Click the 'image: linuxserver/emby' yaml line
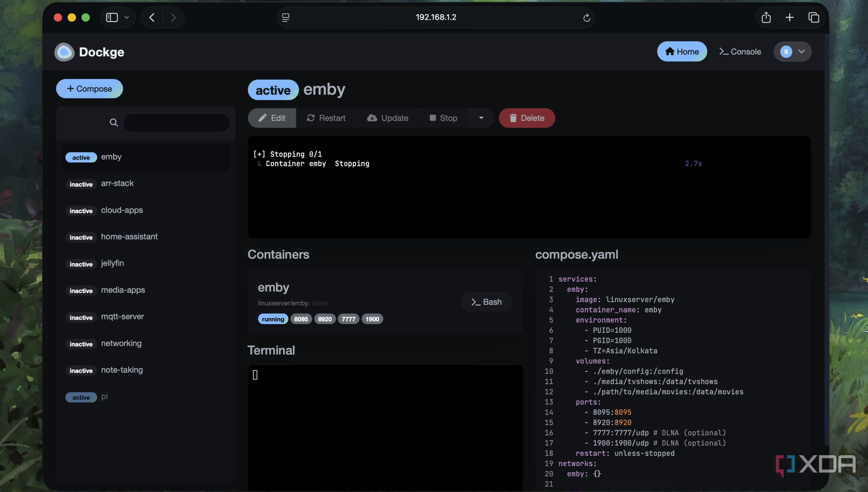 [625, 300]
